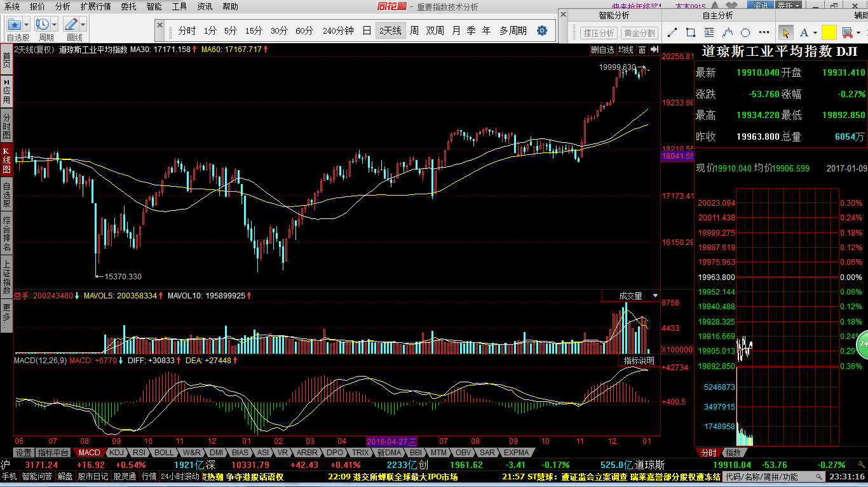Image resolution: width=868 pixels, height=487 pixels.
Task: Select the 画线 pencil drawing tool
Action: click(71, 24)
